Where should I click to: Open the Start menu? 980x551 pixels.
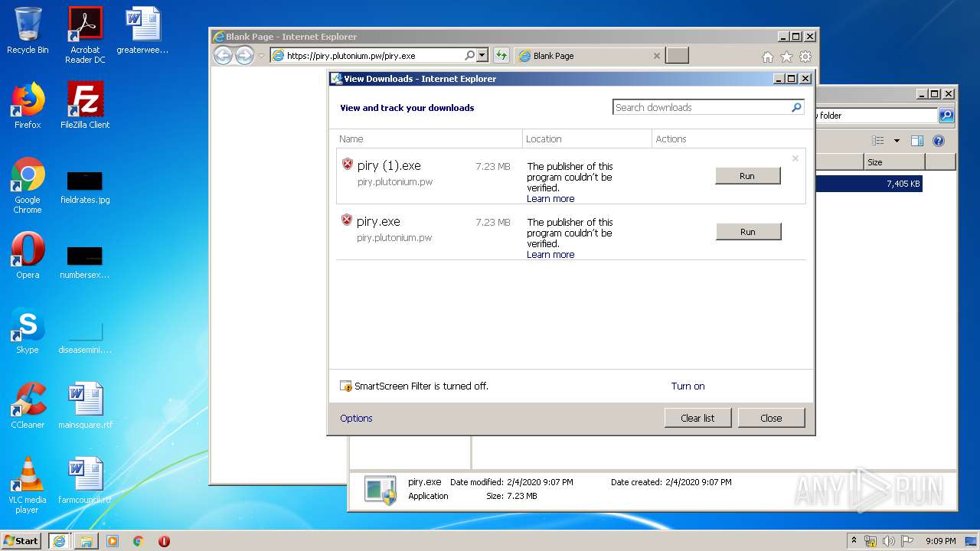point(21,541)
